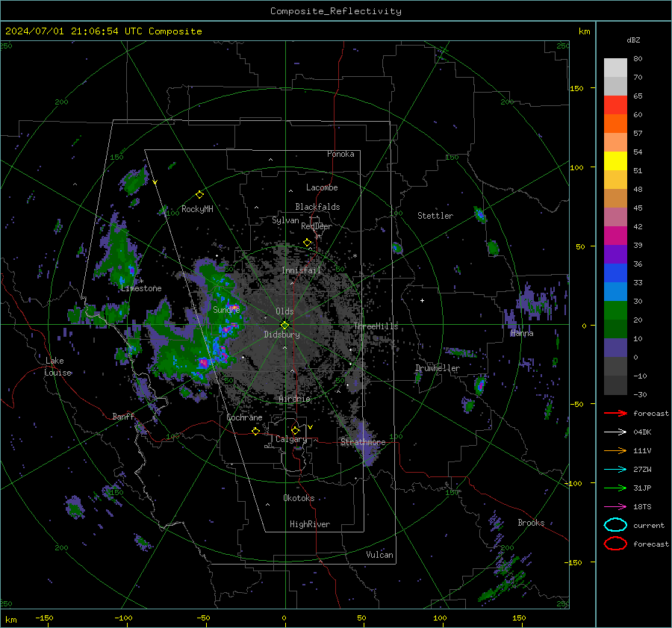Image resolution: width=672 pixels, height=628 pixels.
Task: Click the Strathmore city label
Action: pos(363,442)
